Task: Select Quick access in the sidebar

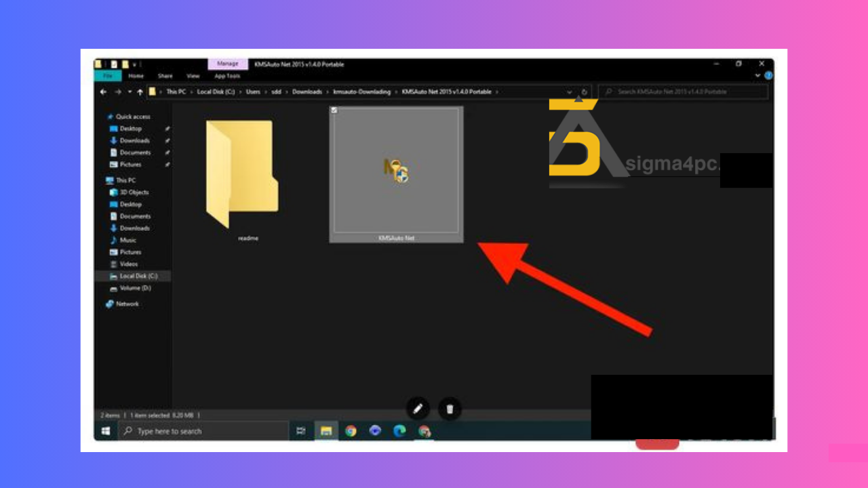Action: [132, 117]
